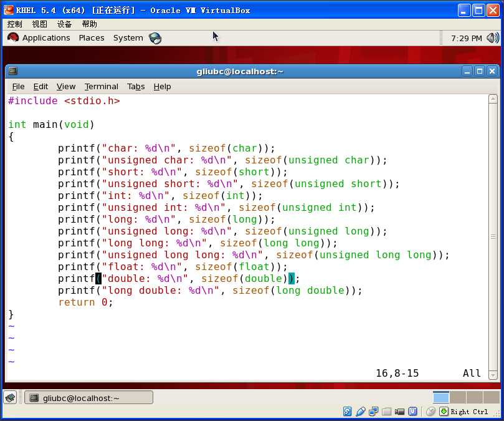This screenshot has width=504, height=421.
Task: Open the terminal File menu
Action: [18, 87]
